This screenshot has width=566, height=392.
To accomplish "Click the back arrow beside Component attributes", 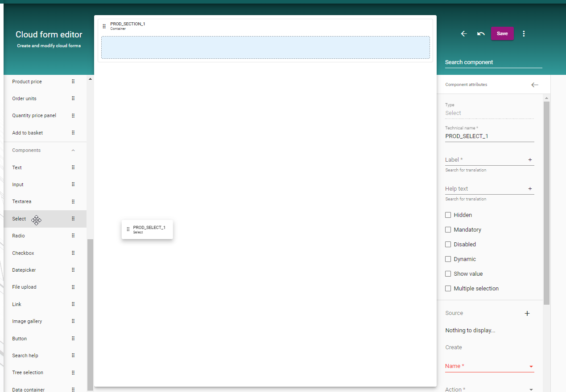I will (535, 85).
